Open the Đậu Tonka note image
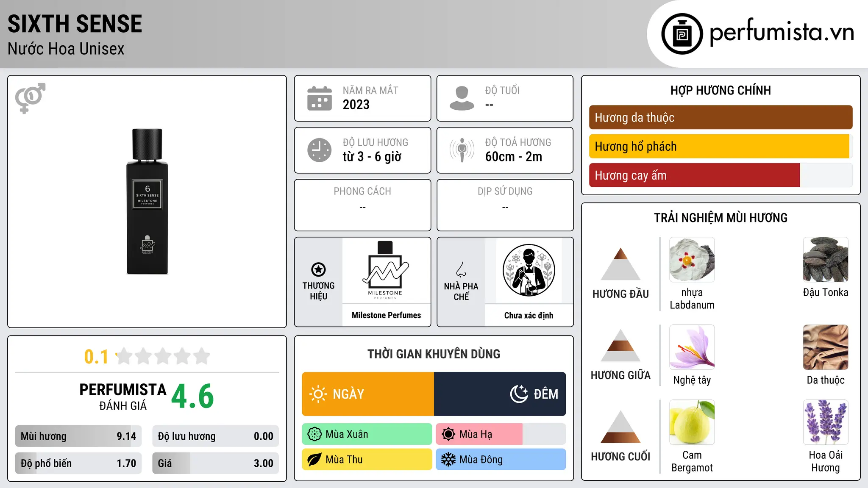 [x=826, y=260]
